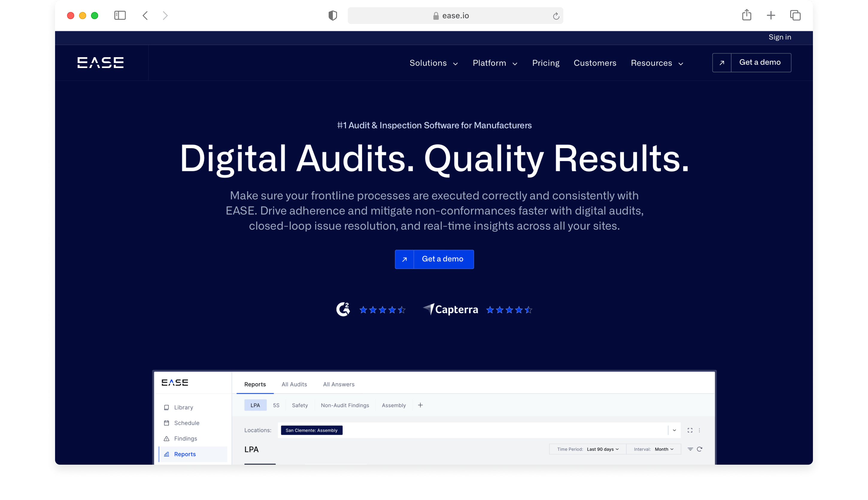Screen dimensions: 868x500
Task: Click the ease.io address bar
Action: (455, 16)
